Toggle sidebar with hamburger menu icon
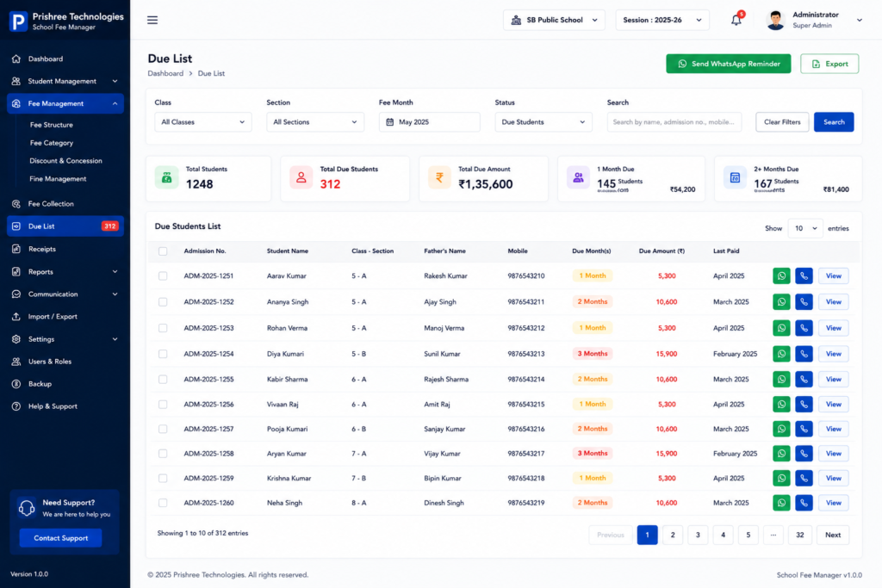 (x=152, y=21)
